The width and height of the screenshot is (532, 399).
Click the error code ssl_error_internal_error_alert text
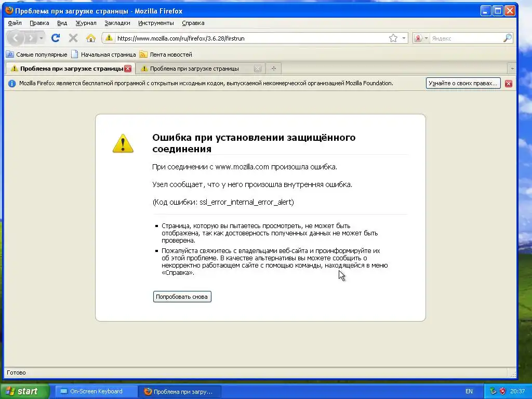[x=246, y=202]
